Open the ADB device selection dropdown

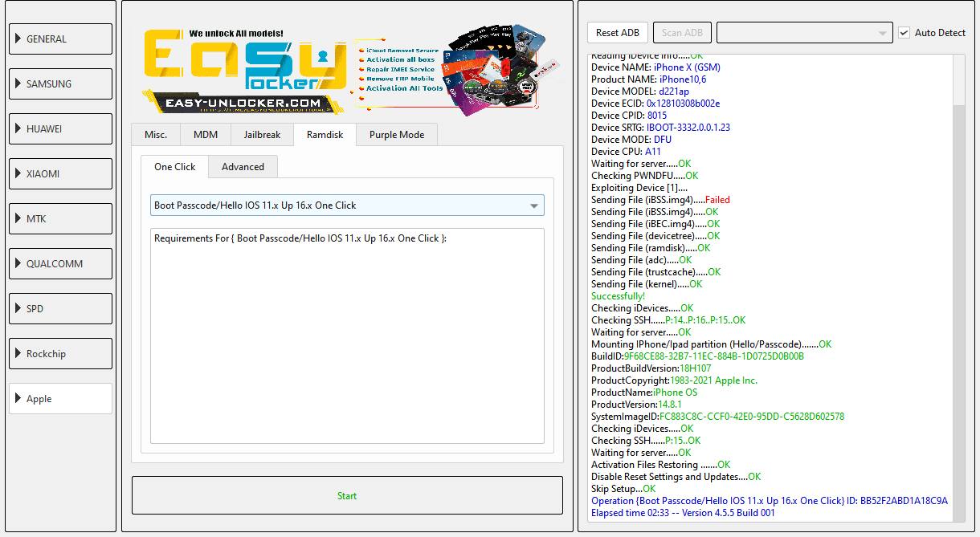(804, 32)
